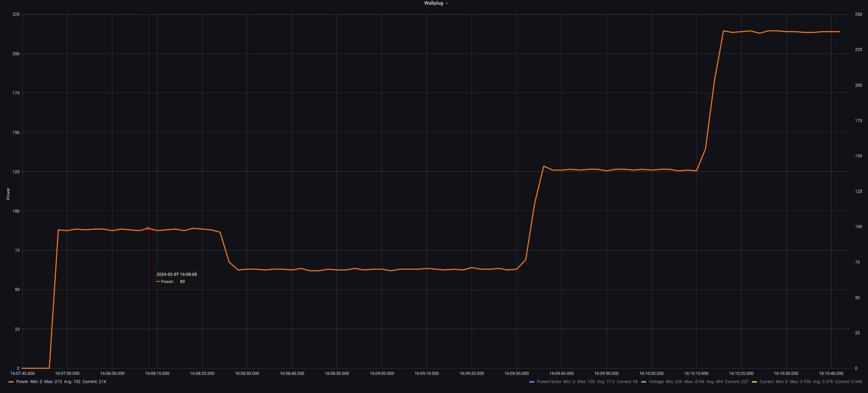This screenshot has width=868, height=393.
Task: Click the tooltip value "Power: 89"
Action: point(171,282)
